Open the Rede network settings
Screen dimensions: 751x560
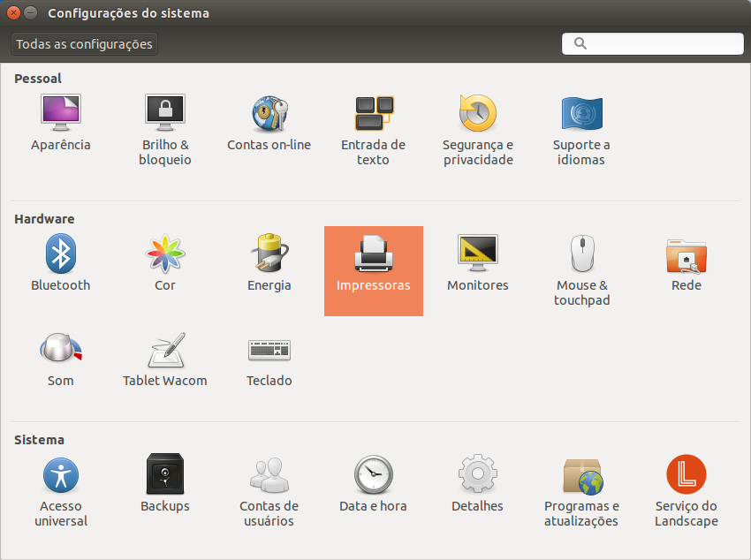tap(686, 256)
